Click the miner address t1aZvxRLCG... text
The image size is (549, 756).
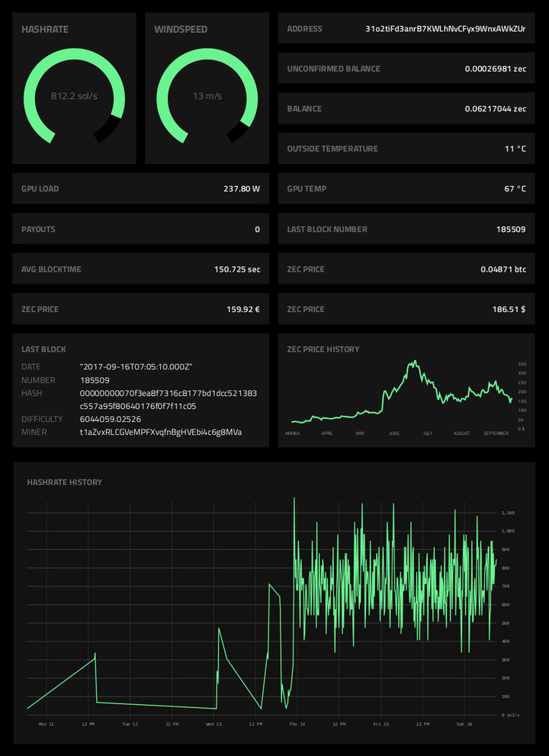tap(161, 432)
